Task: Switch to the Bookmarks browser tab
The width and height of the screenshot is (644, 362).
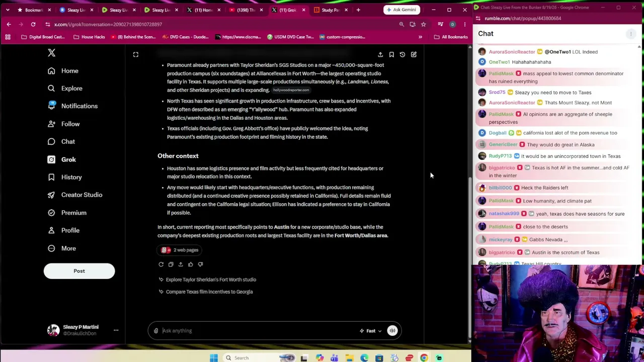Action: point(34,10)
